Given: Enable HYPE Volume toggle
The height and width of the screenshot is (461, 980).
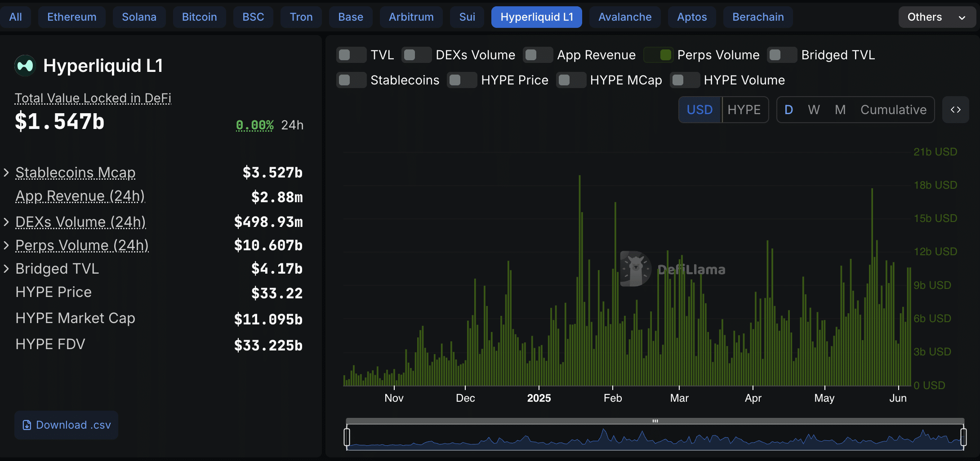Looking at the screenshot, I should pos(685,80).
